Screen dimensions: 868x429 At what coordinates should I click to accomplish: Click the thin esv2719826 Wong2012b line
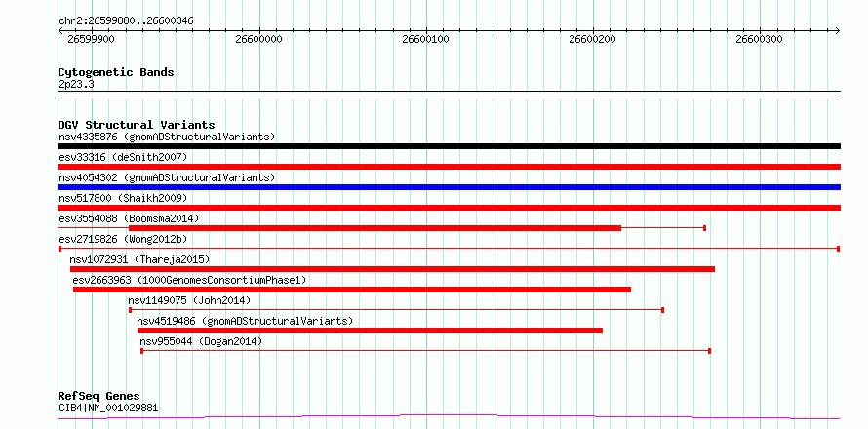449,249
